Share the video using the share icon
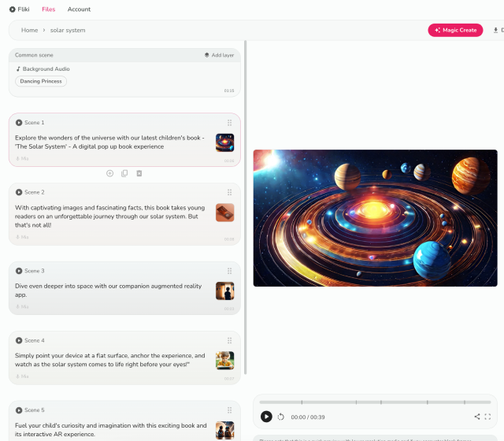This screenshot has height=441, width=504. pos(477,417)
